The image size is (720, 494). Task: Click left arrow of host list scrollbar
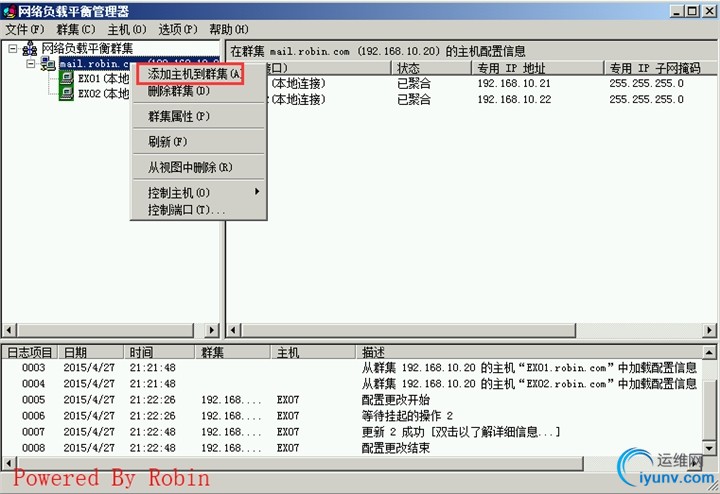[233, 330]
